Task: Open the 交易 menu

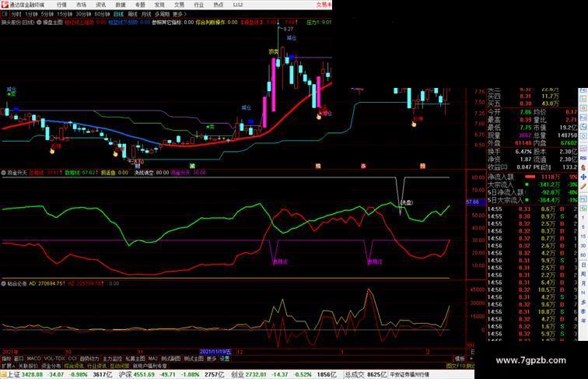Action: (179, 5)
